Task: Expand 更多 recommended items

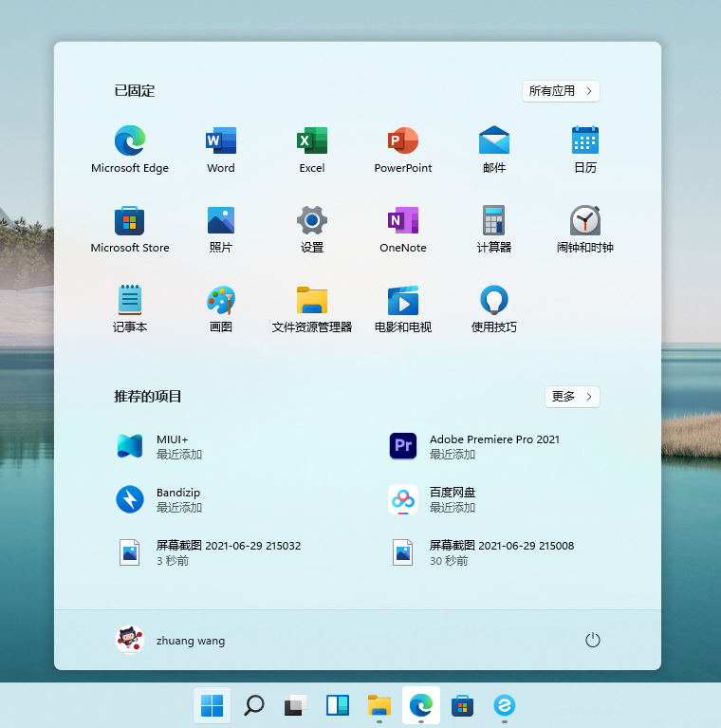Action: pyautogui.click(x=572, y=397)
